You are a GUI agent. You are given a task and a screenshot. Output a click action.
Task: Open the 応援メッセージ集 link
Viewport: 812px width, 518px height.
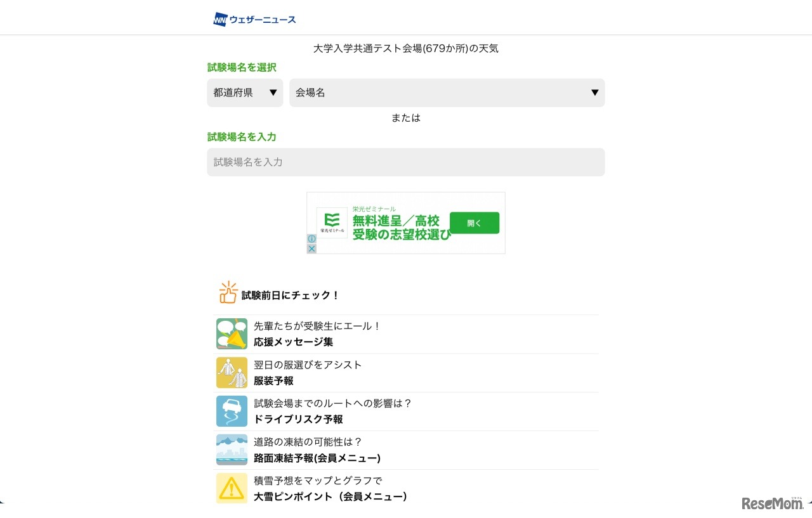tap(292, 342)
